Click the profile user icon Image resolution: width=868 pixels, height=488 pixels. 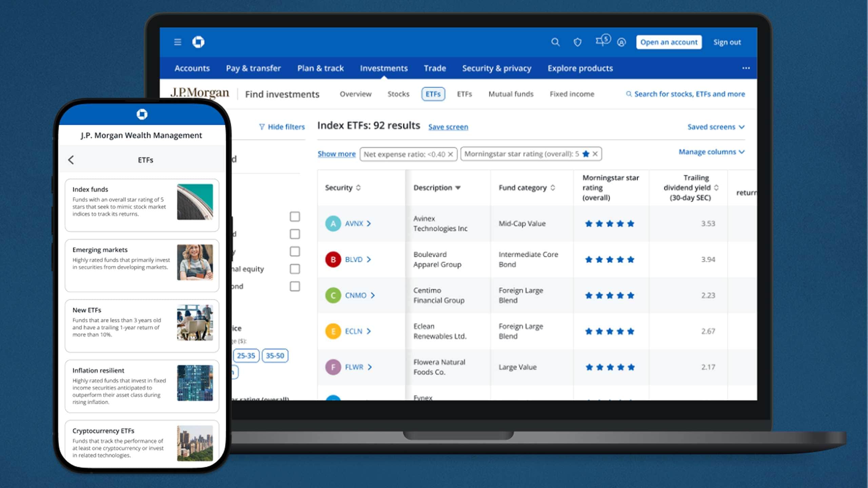(621, 42)
